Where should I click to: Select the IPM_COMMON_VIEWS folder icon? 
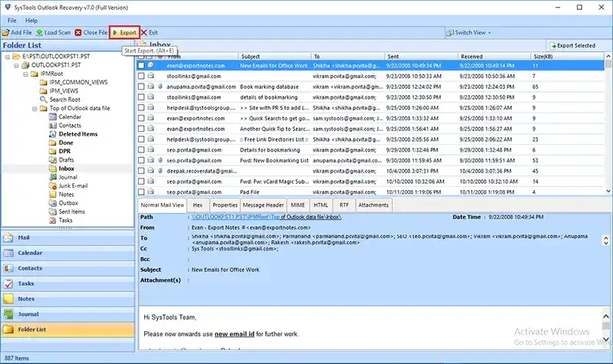[44, 82]
